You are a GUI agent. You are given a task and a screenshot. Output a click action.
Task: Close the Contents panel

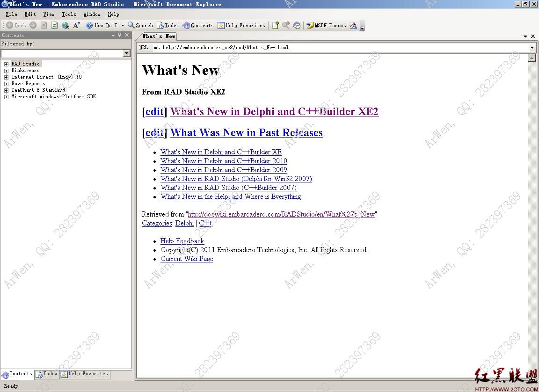pos(127,35)
